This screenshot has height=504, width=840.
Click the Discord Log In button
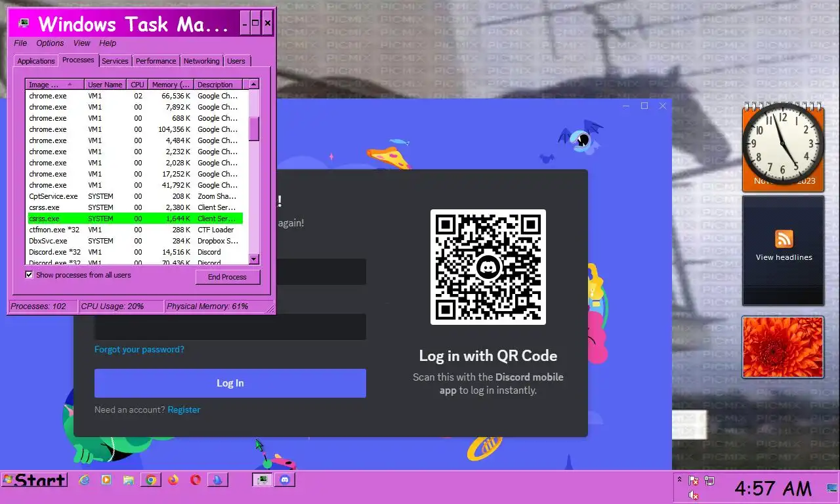coord(230,383)
